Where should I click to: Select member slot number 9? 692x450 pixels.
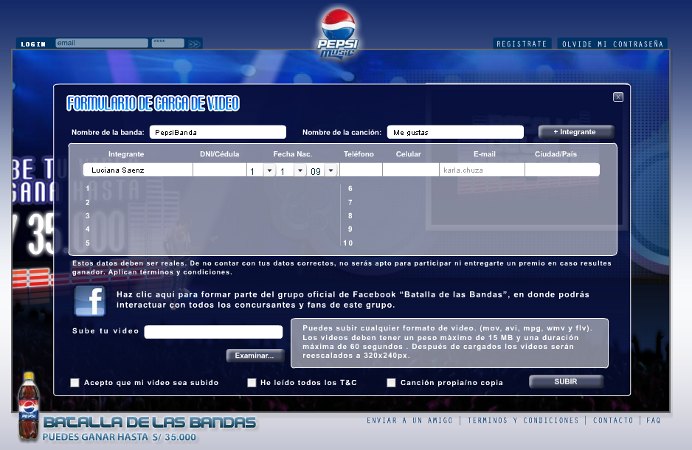coord(350,229)
